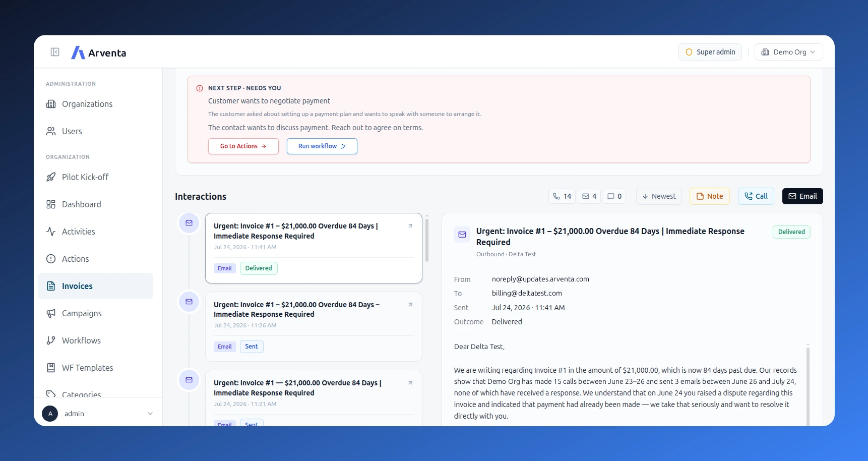Image resolution: width=868 pixels, height=461 pixels.
Task: Click the Super admin badge
Action: pos(710,52)
